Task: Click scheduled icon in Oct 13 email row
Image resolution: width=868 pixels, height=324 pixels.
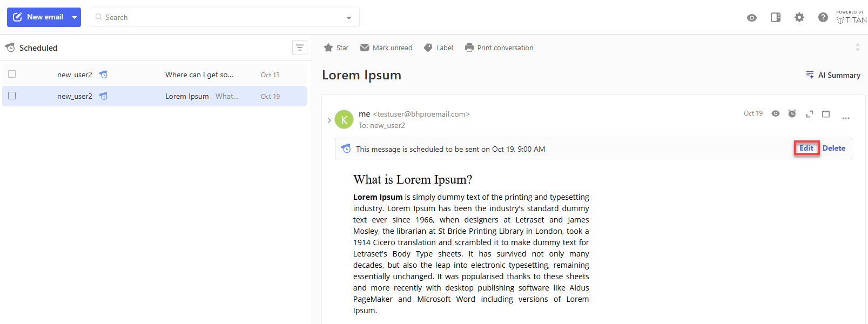Action: click(x=104, y=75)
